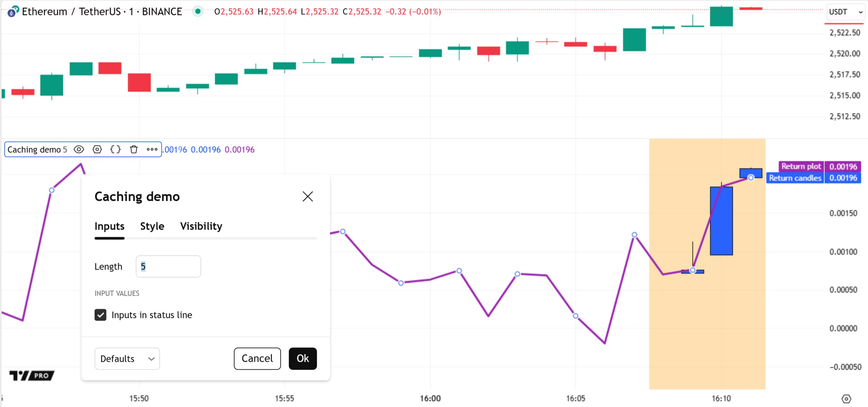Close the Caching demo dialog
This screenshot has height=407, width=868.
(x=307, y=197)
